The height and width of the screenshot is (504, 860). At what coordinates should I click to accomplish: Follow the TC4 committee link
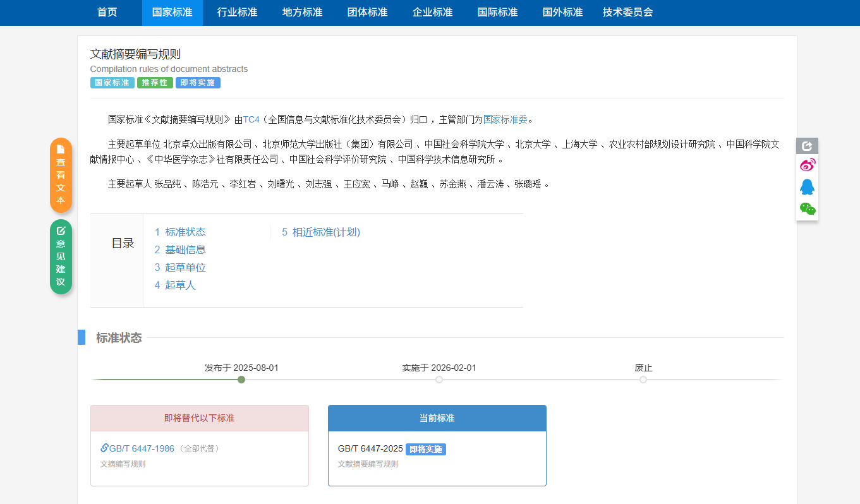point(251,119)
